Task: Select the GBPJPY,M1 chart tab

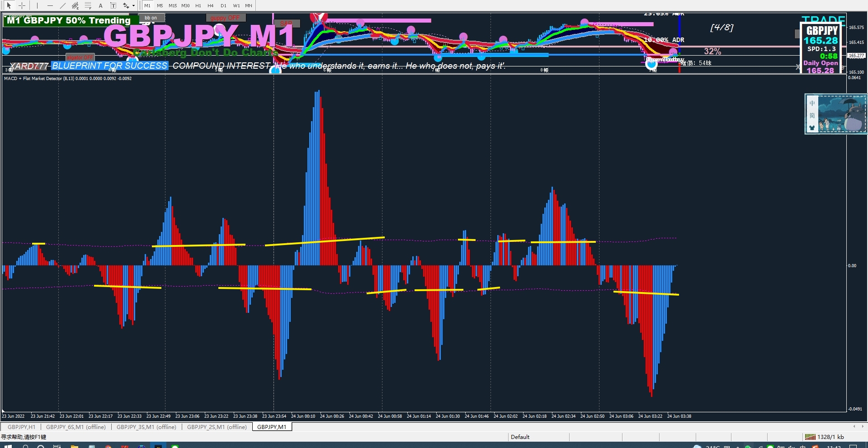Action: point(272,427)
